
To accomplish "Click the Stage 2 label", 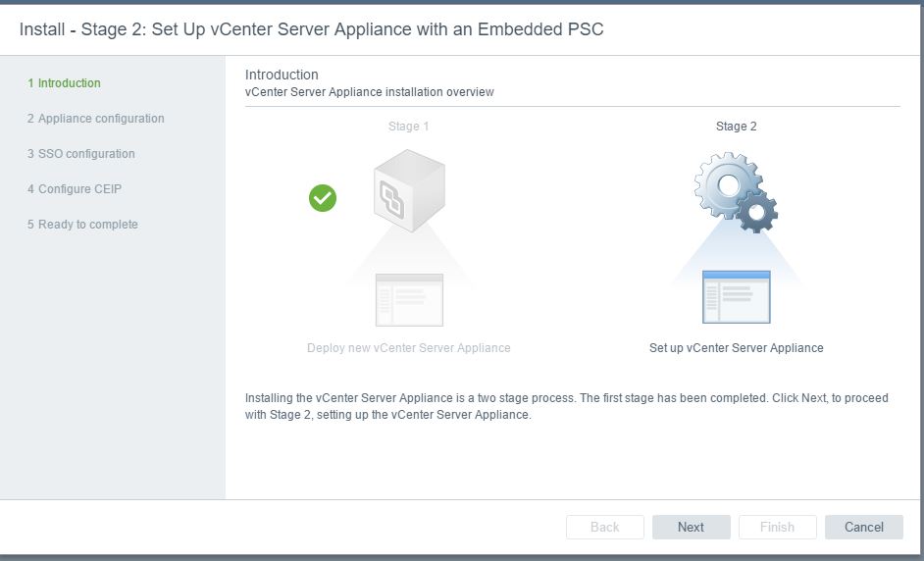I will pos(736,127).
